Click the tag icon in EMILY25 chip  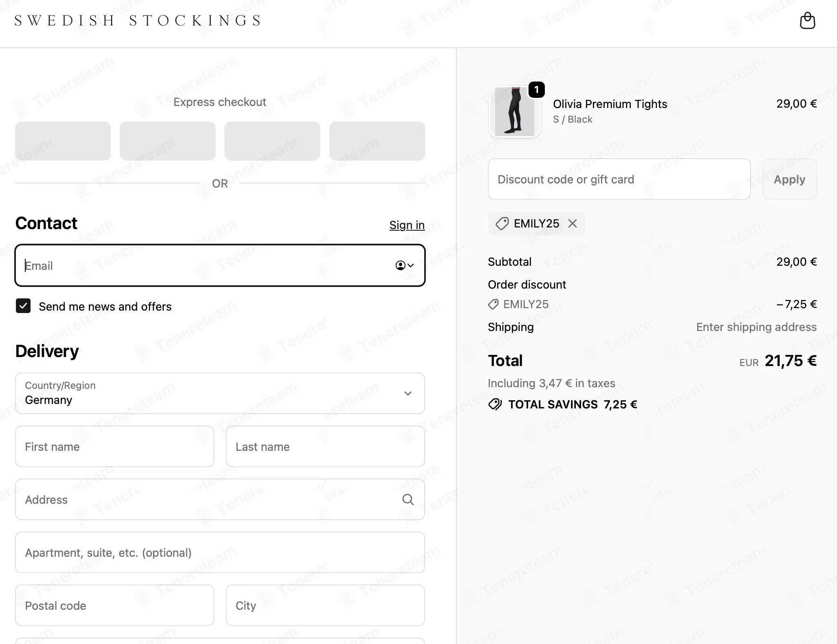click(x=502, y=223)
